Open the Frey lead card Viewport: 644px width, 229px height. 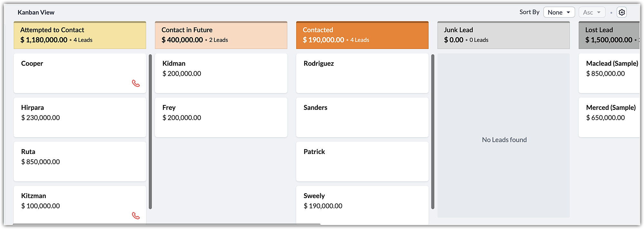click(x=221, y=117)
